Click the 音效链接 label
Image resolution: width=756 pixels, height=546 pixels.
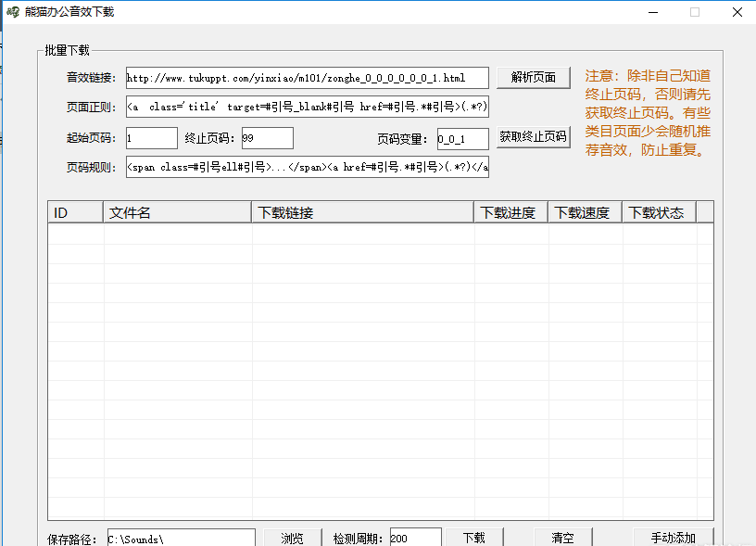[91, 78]
